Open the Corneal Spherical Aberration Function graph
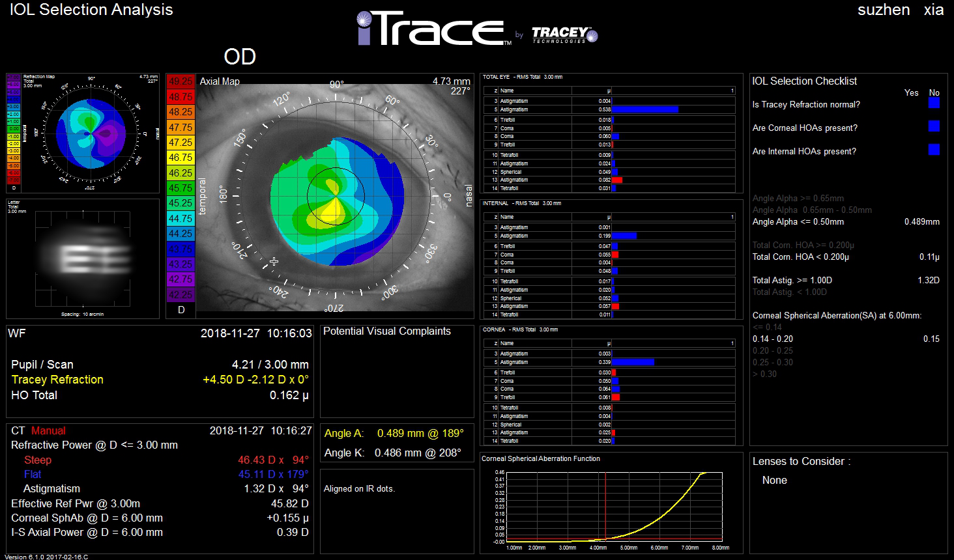Image resolution: width=954 pixels, height=560 pixels. tap(611, 503)
